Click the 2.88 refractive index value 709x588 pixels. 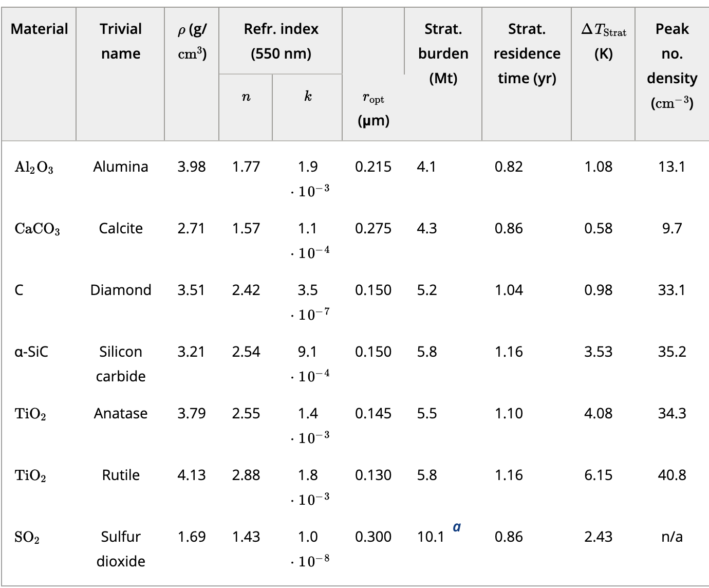pos(246,475)
